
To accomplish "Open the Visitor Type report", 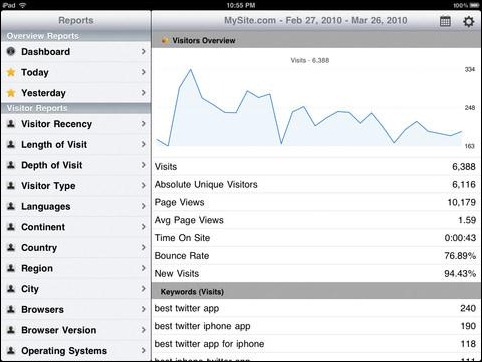I will coord(76,186).
